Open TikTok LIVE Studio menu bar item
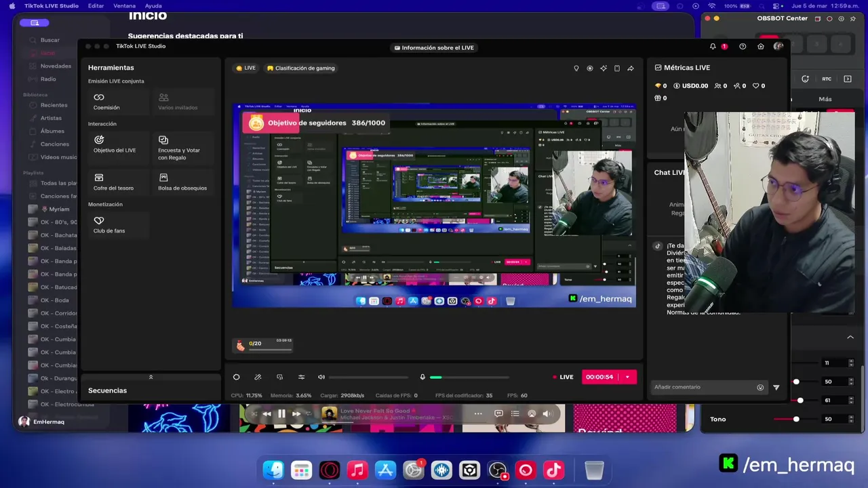Viewport: 868px width, 488px height. pos(52,5)
